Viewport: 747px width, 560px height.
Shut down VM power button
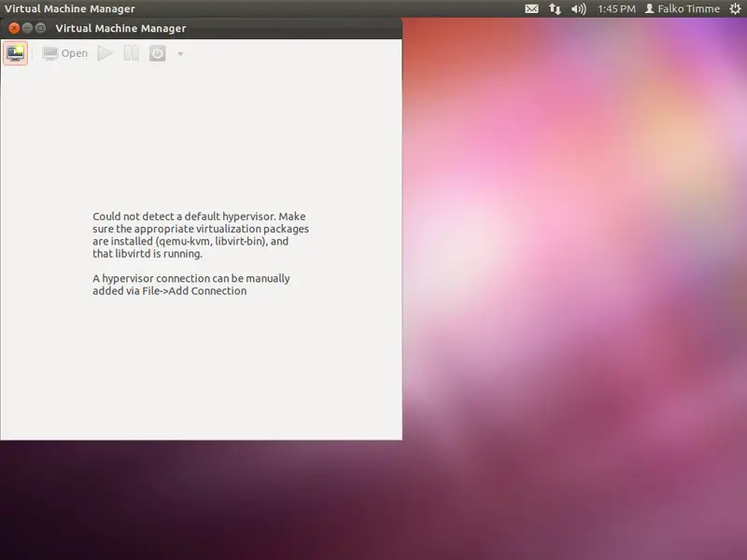point(157,53)
